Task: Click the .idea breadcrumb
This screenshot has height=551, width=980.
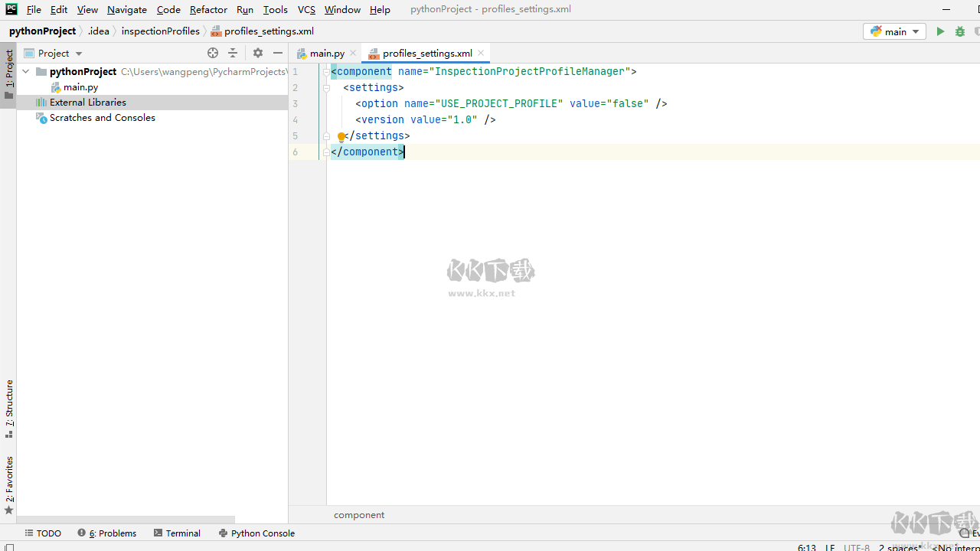Action: (99, 31)
